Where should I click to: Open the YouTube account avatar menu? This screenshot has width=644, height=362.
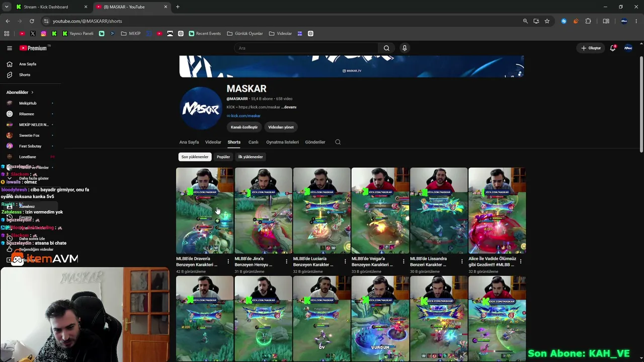click(x=628, y=48)
